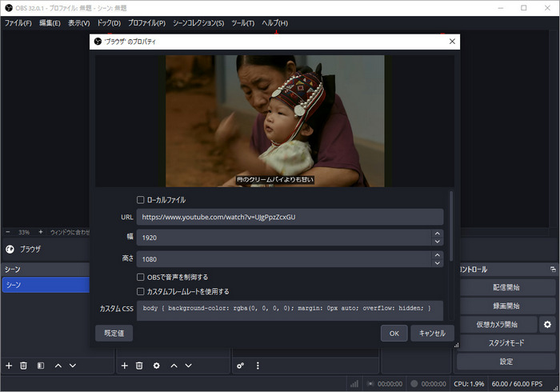560x392 pixels.
Task: Open source properties gear icon
Action: point(157,366)
